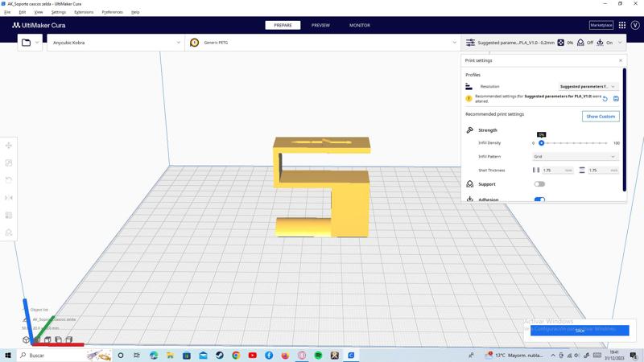Open Steam from the taskbar

coord(219,355)
